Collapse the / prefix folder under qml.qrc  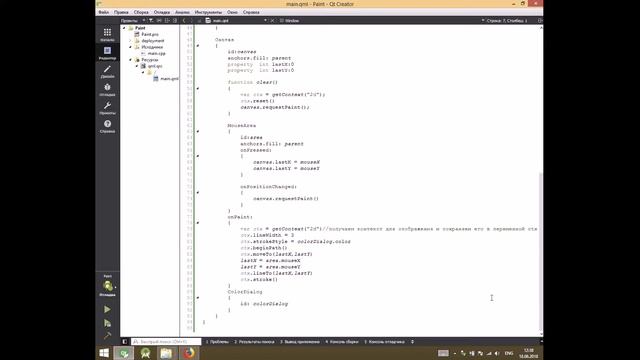pyautogui.click(x=143, y=72)
